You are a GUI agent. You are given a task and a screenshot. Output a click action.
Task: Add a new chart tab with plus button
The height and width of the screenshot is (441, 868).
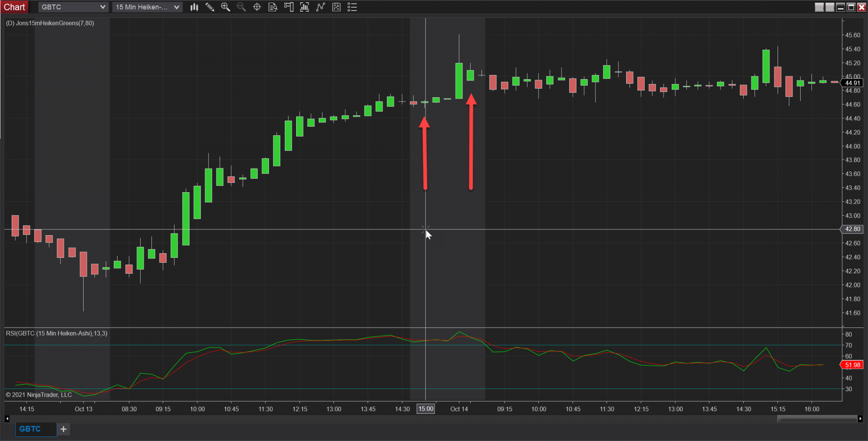coord(64,429)
